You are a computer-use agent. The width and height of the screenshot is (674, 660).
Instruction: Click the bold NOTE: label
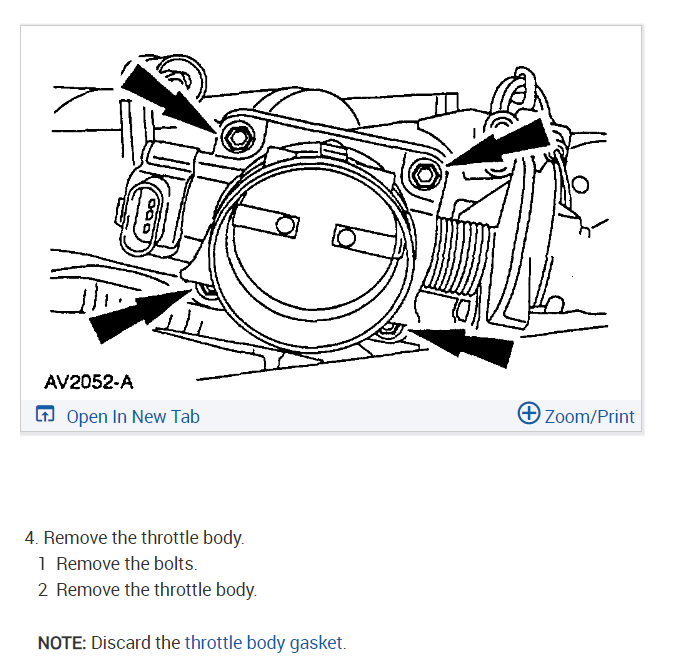(62, 643)
